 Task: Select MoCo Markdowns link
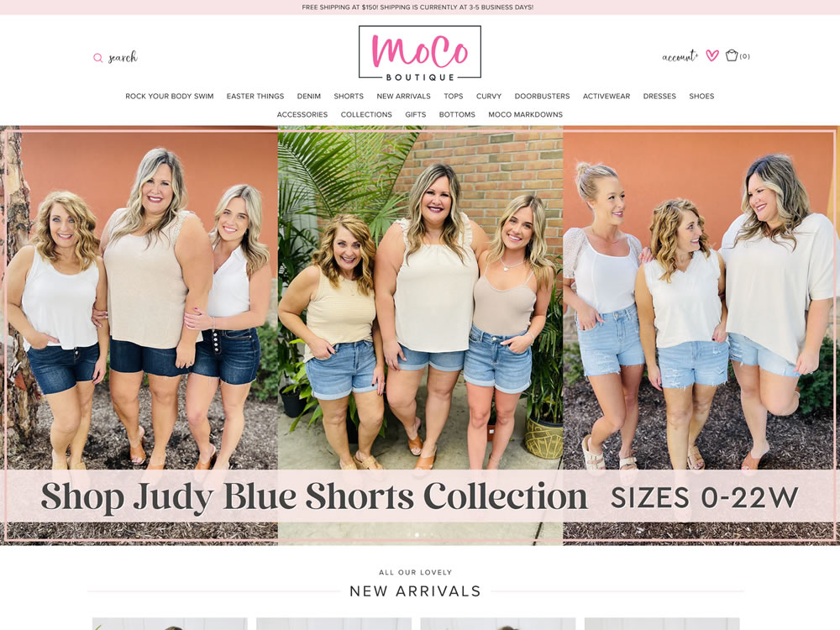coord(526,114)
